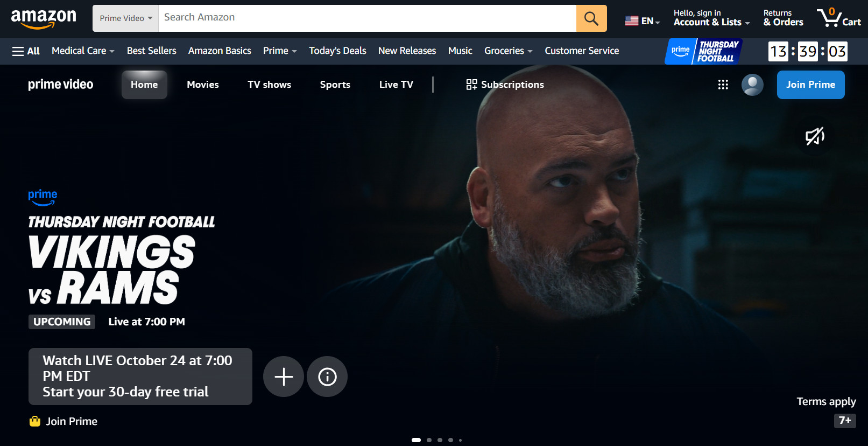868x446 pixels.
Task: Click the user profile avatar icon
Action: coord(752,85)
